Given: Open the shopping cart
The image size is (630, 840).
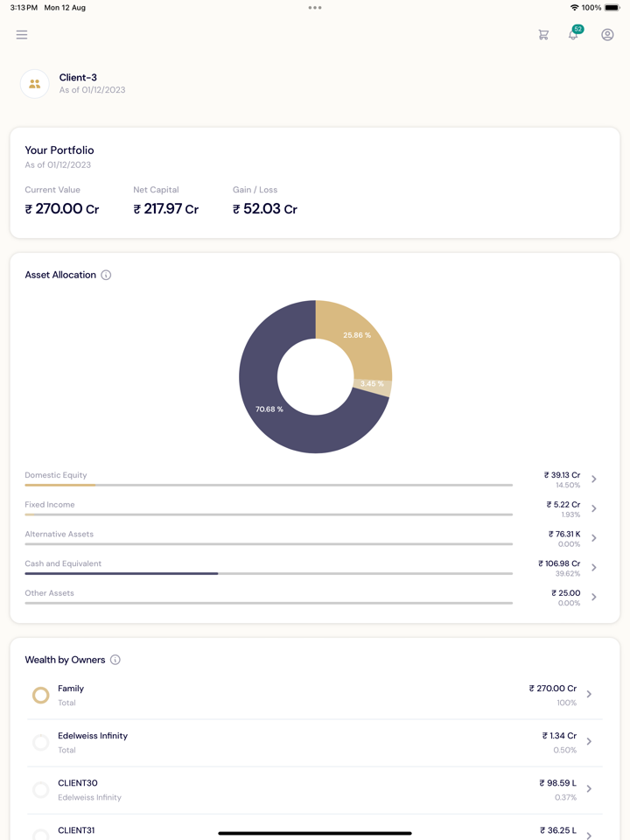Looking at the screenshot, I should (543, 35).
